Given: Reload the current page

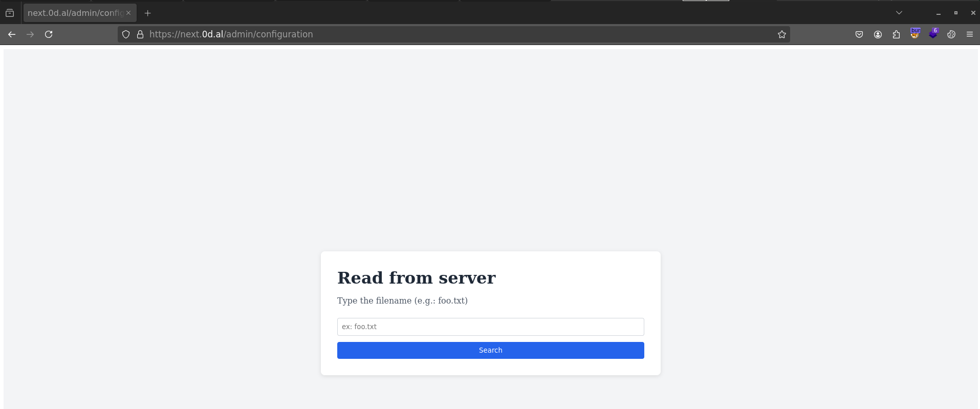Looking at the screenshot, I should pos(49,34).
